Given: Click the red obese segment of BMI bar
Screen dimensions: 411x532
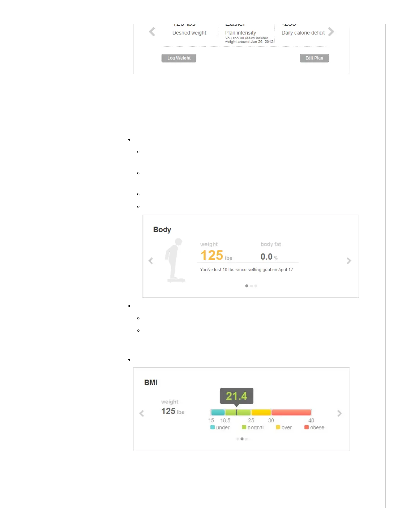Looking at the screenshot, I should tap(291, 412).
